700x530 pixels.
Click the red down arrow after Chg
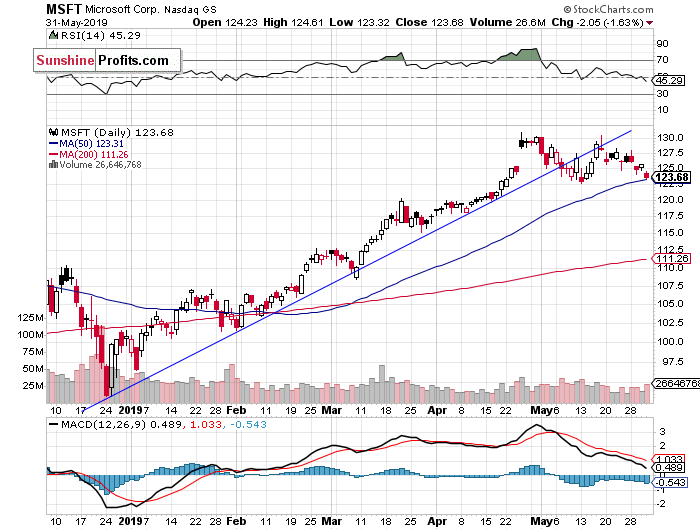point(649,23)
